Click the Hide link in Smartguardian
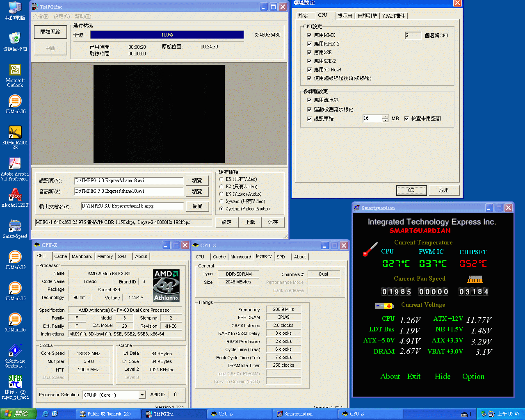Image resolution: width=525 pixels, height=420 pixels. tap(443, 377)
